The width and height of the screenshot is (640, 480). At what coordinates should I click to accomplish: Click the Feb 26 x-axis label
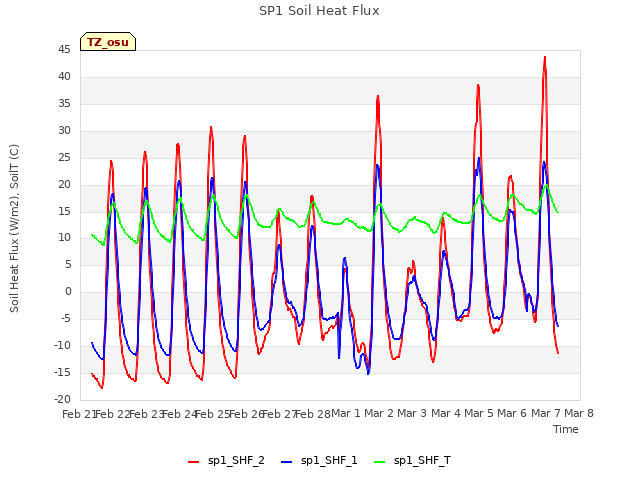point(246,414)
